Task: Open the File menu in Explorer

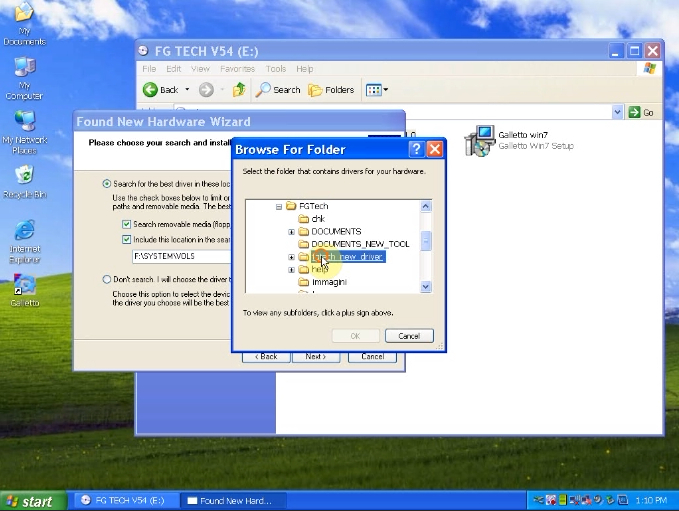Action: point(149,69)
